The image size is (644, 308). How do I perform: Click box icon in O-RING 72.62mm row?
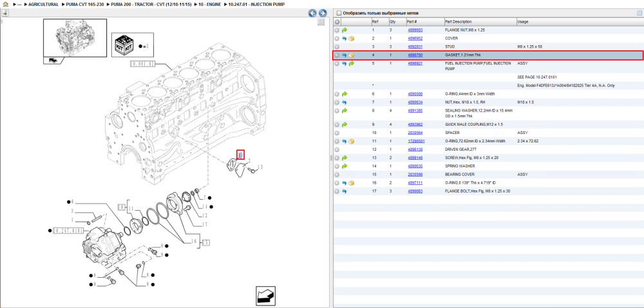(x=351, y=141)
